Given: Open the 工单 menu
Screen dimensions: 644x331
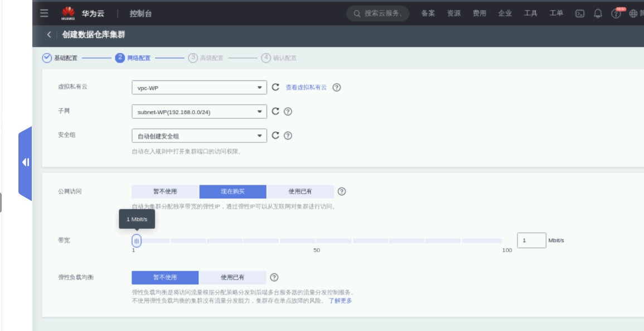Looking at the screenshot, I should click(x=556, y=13).
